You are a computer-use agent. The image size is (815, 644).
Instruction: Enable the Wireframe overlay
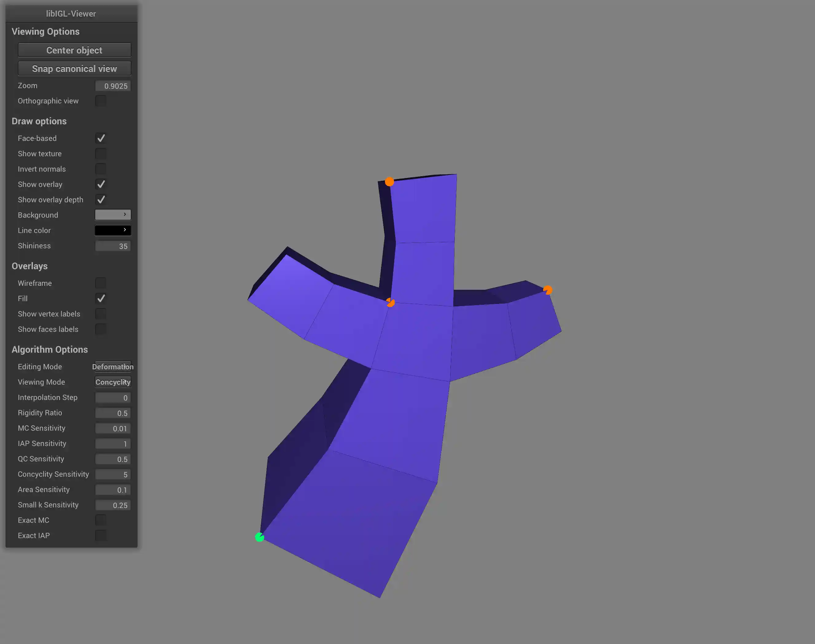[x=100, y=283]
